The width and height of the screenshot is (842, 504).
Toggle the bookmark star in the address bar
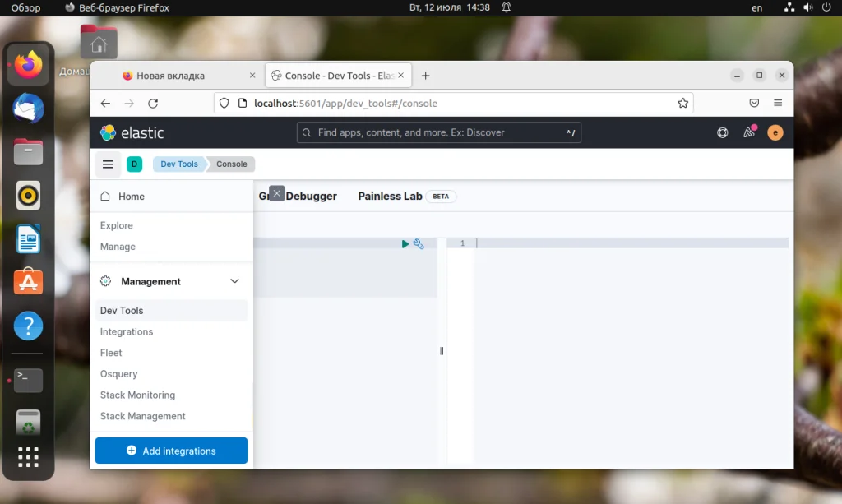[682, 103]
